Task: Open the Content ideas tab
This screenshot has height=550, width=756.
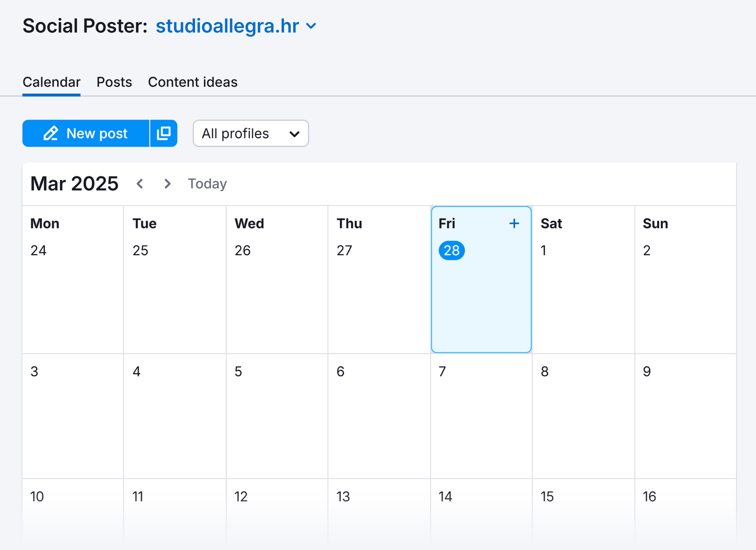Action: pos(193,82)
